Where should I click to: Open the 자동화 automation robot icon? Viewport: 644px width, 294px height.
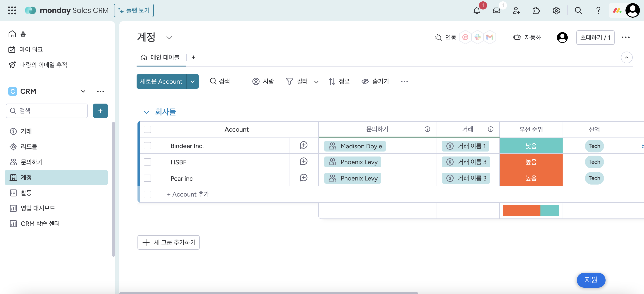point(517,38)
